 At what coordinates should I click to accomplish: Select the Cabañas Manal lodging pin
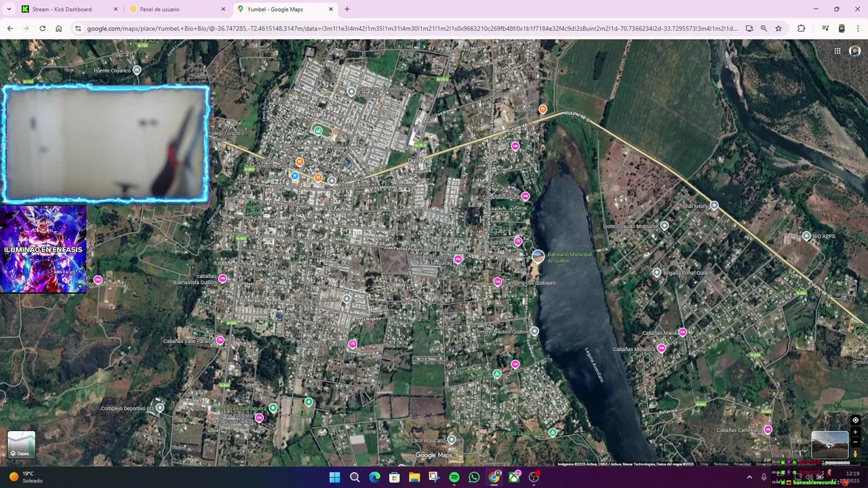(683, 332)
